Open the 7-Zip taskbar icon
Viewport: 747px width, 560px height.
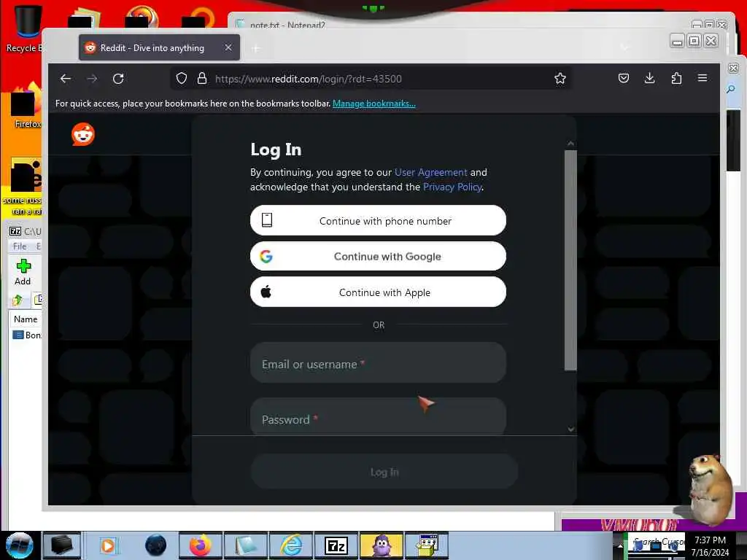coord(336,545)
